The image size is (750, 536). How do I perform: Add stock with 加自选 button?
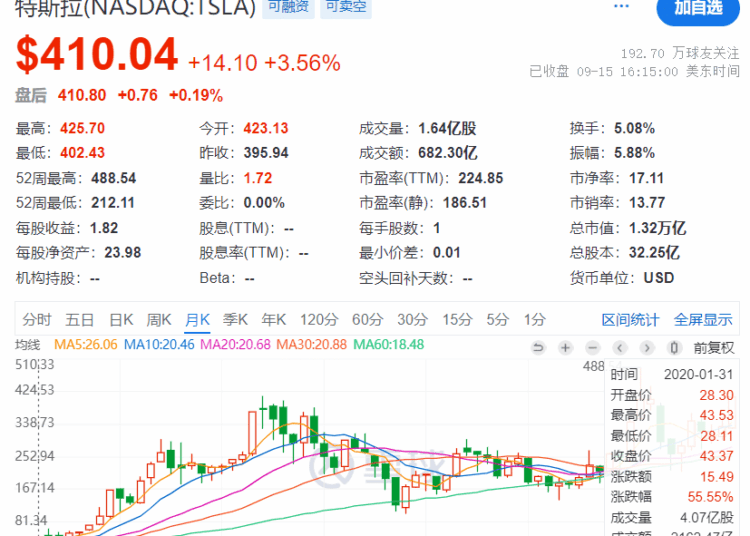[698, 10]
